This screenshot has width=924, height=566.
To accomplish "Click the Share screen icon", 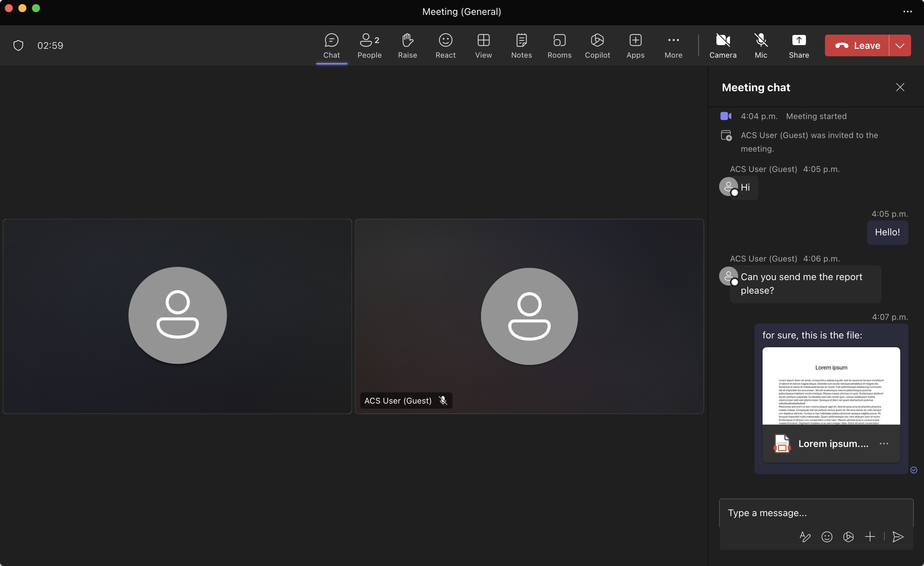I will 799,45.
